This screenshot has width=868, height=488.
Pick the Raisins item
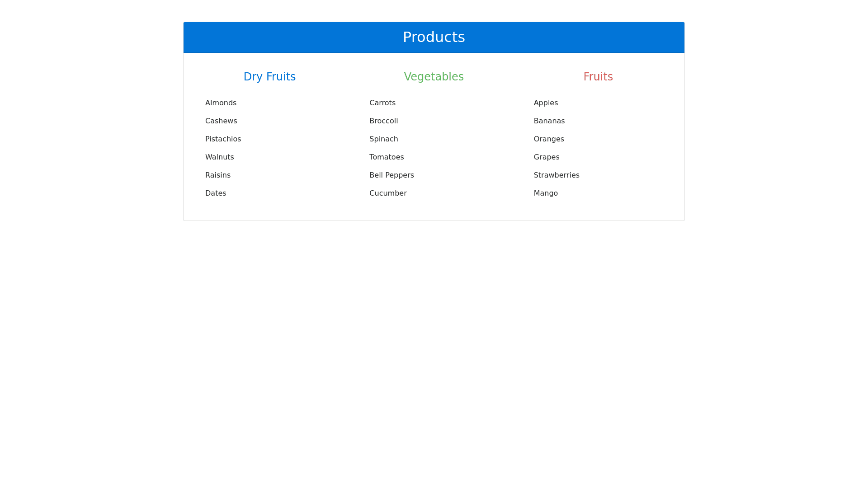(217, 175)
